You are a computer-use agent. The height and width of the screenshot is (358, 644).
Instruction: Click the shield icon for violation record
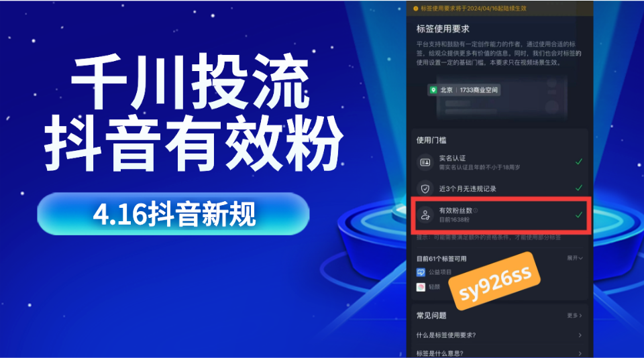coord(425,189)
